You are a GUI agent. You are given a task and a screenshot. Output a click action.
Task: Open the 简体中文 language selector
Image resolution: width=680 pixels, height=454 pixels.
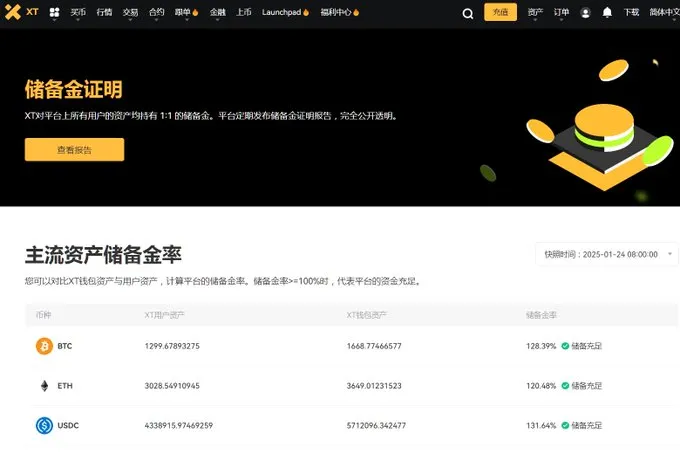point(664,12)
